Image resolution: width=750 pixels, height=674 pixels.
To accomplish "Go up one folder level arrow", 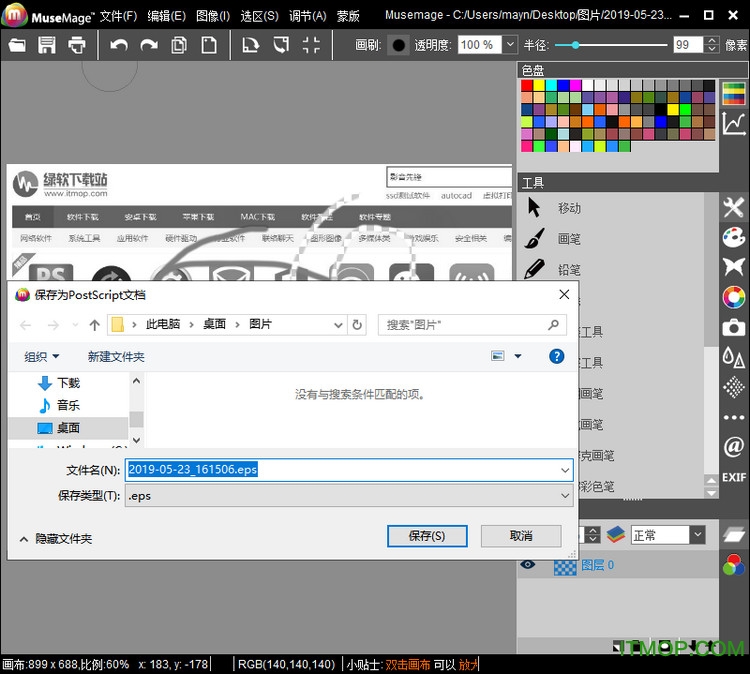I will (94, 325).
